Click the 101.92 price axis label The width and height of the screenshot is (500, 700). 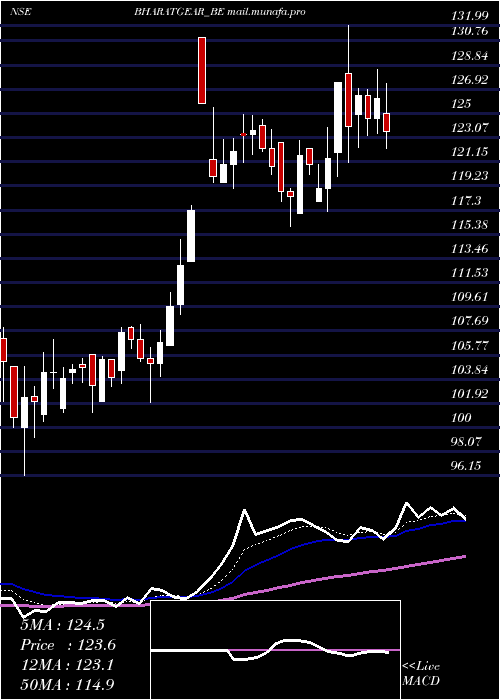click(x=468, y=393)
